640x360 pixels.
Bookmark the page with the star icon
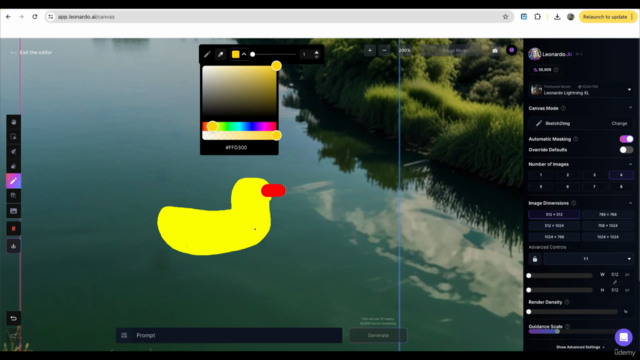(505, 17)
